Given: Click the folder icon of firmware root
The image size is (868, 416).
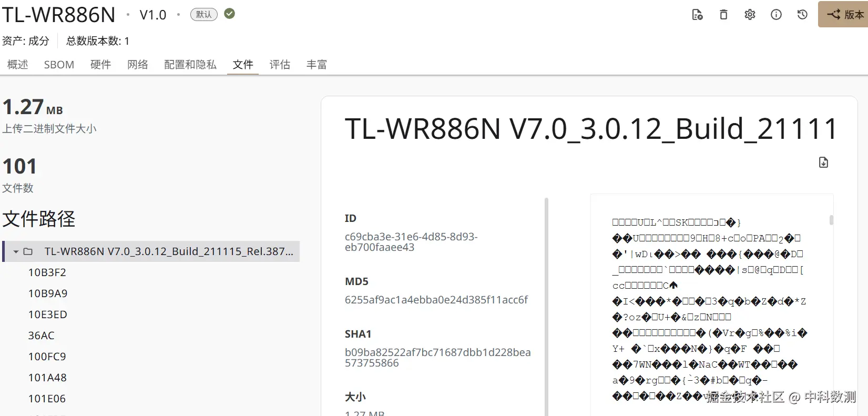Looking at the screenshot, I should tap(28, 251).
